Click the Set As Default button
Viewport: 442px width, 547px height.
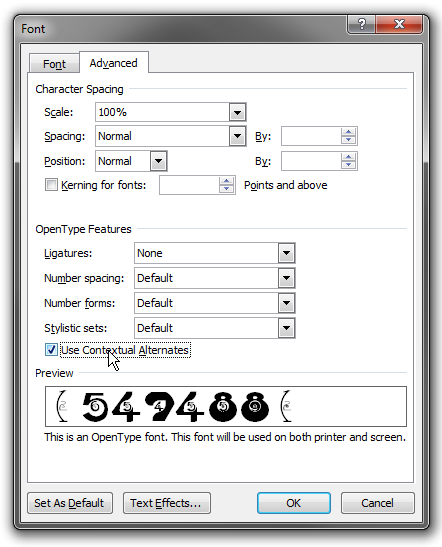(70, 503)
